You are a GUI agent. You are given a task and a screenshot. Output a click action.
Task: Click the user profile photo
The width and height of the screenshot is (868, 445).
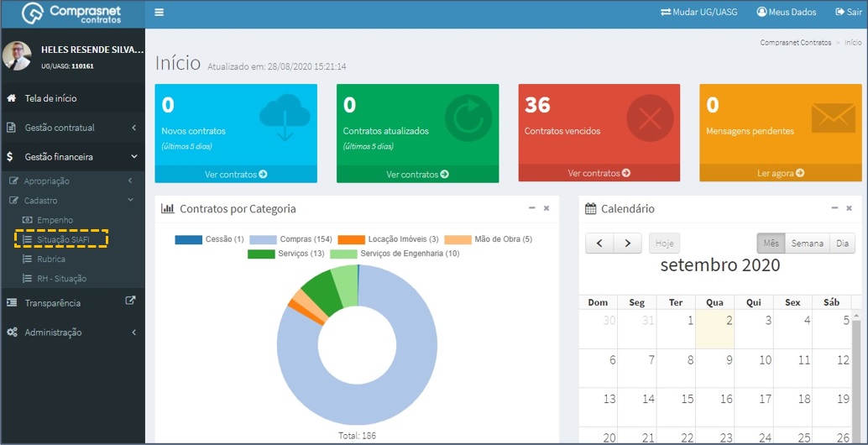tap(17, 56)
